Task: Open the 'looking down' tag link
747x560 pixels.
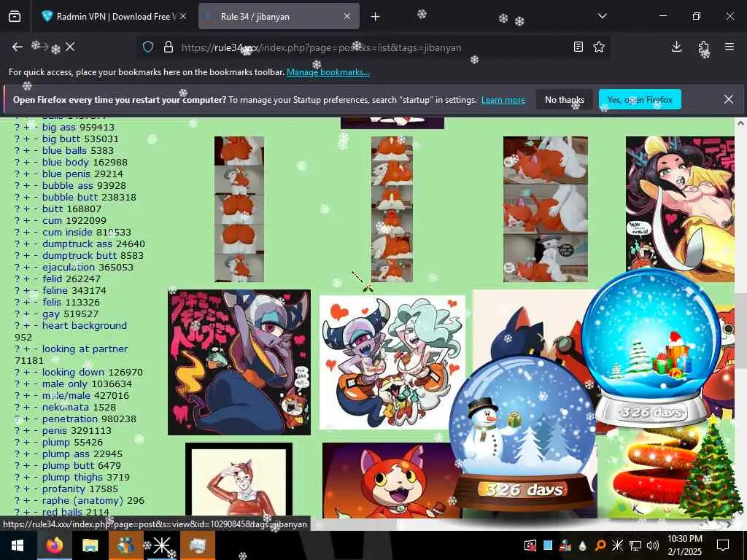Action: coord(73,373)
